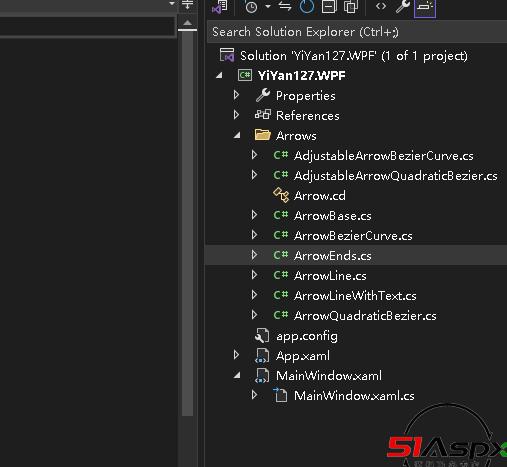The height and width of the screenshot is (467, 507).
Task: Expand the ArrowEnds.cs node
Action: 254,255
